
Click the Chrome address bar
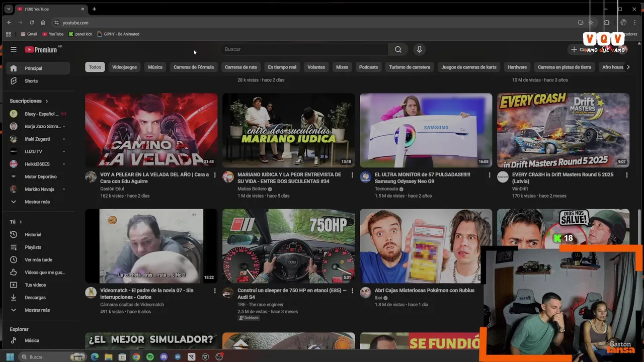(x=317, y=23)
